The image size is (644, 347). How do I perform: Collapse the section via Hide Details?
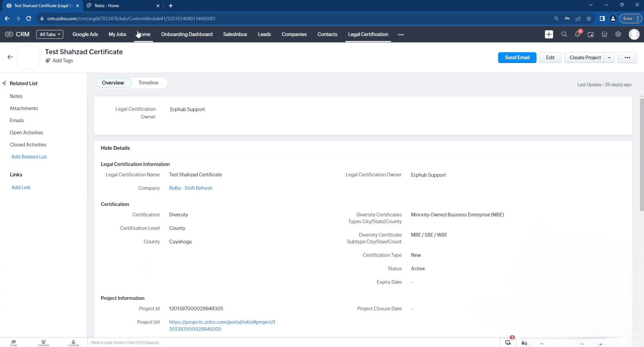point(115,148)
